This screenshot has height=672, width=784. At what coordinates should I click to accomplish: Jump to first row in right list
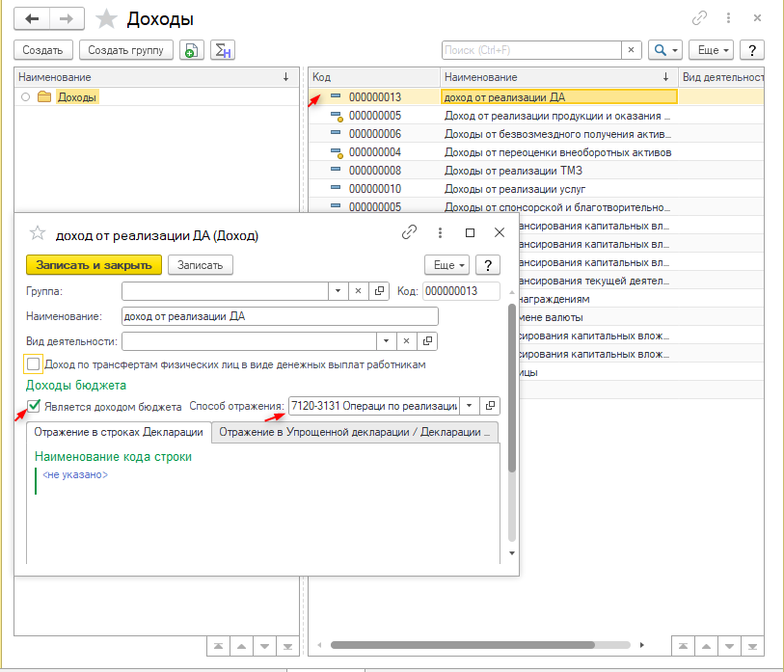(x=683, y=646)
